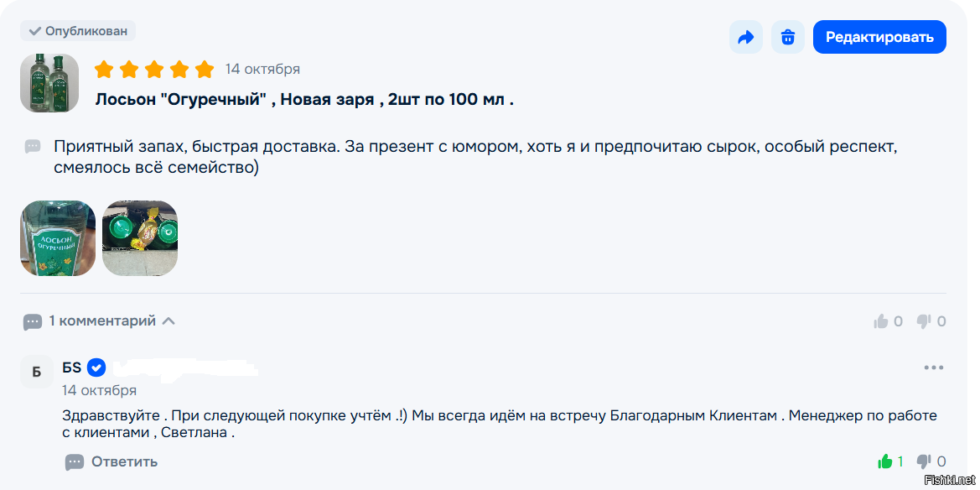980x490 pixels.
Task: Click the Опубликован status badge
Action: (78, 31)
